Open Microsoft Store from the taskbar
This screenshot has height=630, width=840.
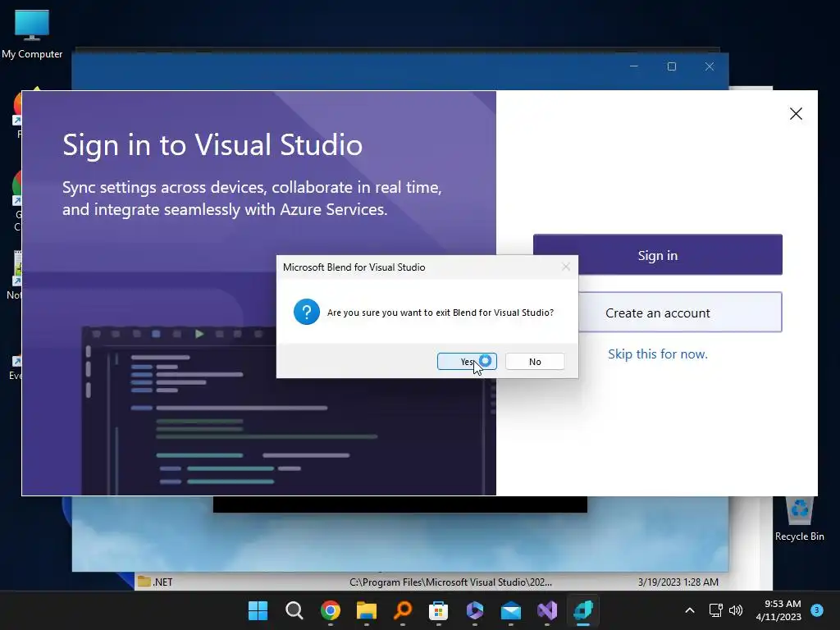pyautogui.click(x=438, y=610)
